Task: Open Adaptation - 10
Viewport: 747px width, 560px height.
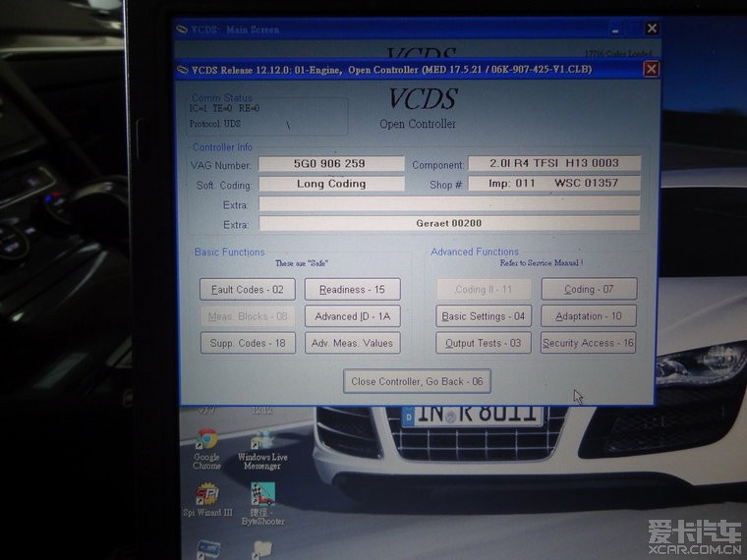Action: point(589,315)
